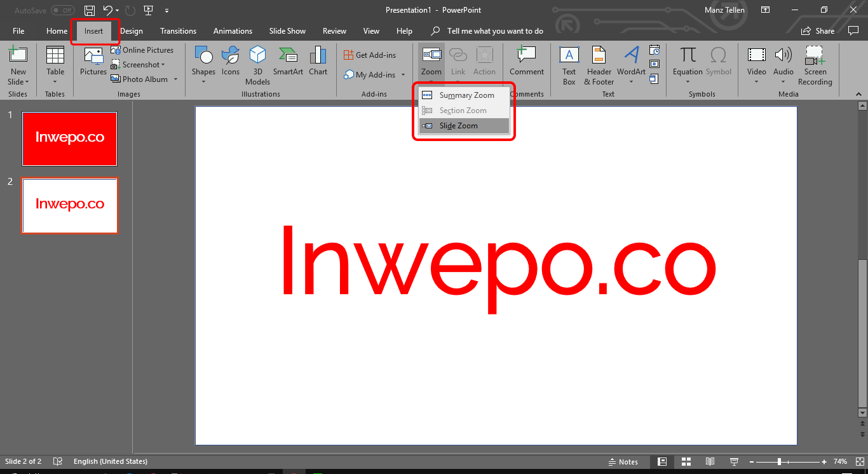
Task: Adjust the zoom level slider
Action: (779, 462)
